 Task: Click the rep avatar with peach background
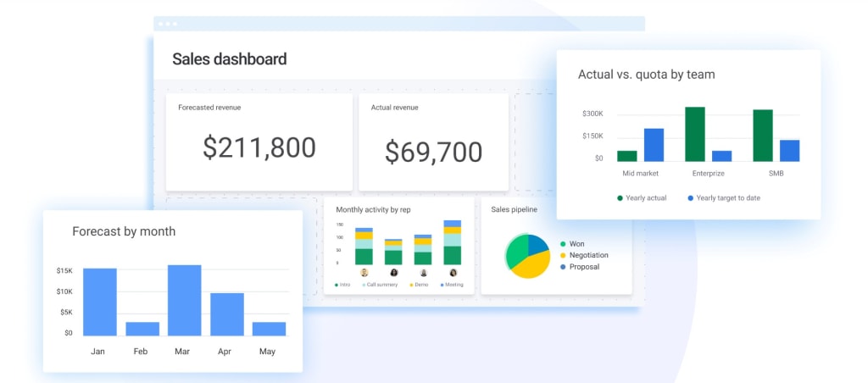(364, 272)
